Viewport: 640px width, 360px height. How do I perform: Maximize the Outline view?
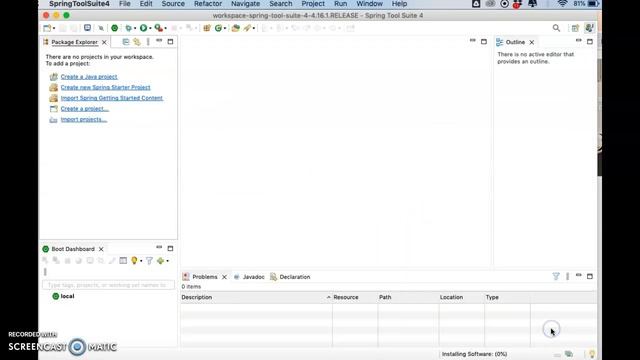coord(590,42)
